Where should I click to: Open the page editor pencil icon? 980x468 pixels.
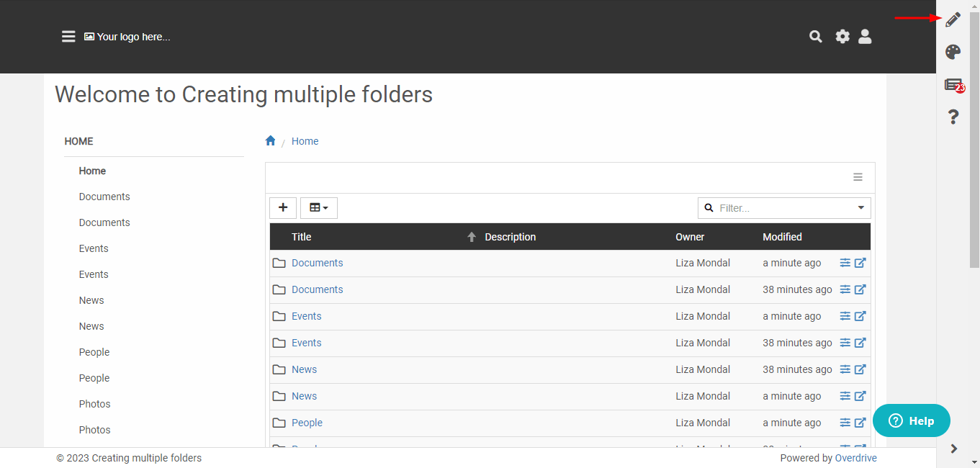point(953,19)
